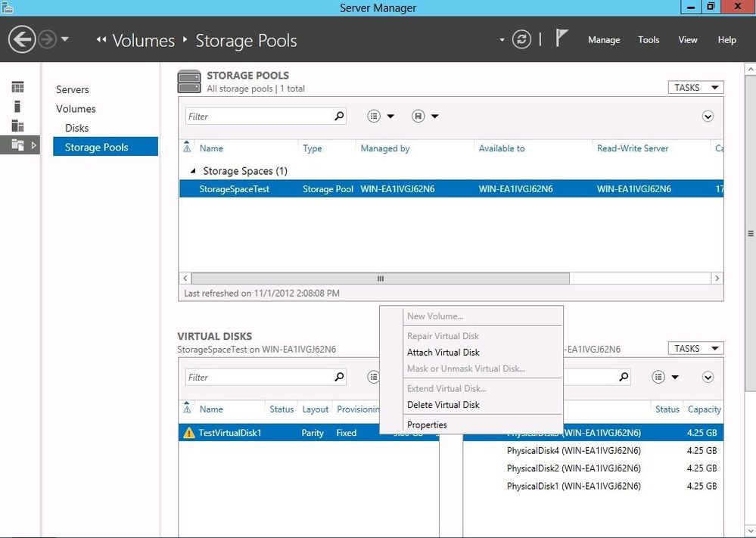Open the notifications flag icon
Screen dimensions: 756x538
[x=562, y=38]
